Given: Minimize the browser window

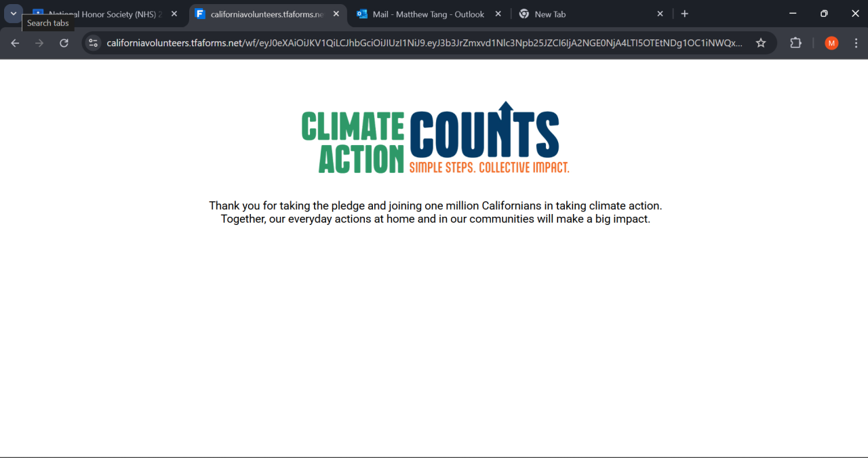Looking at the screenshot, I should pos(793,14).
